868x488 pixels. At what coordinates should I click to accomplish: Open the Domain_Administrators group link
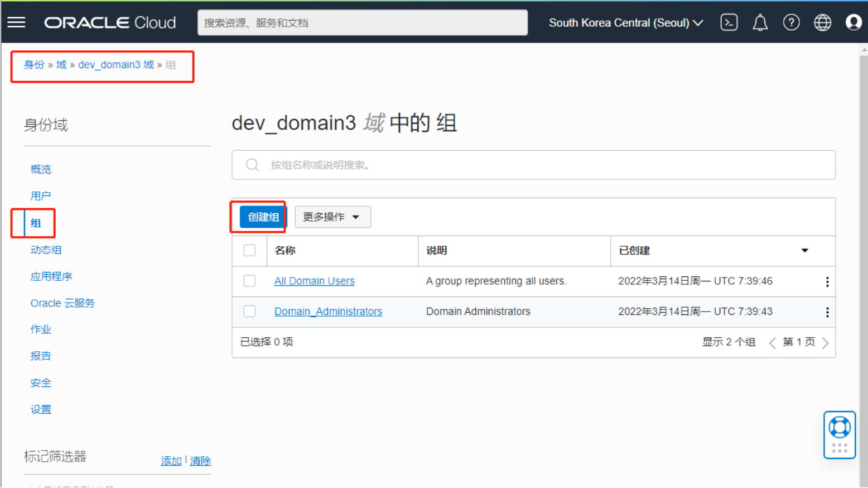328,311
